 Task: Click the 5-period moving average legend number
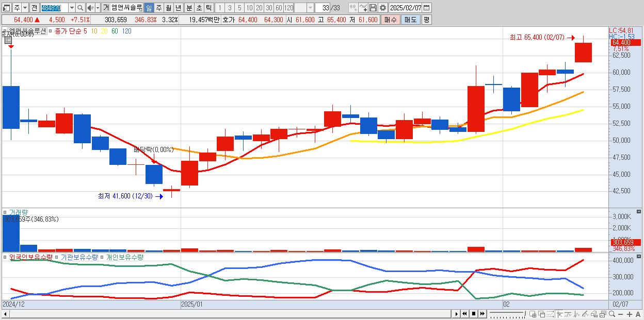[85, 31]
